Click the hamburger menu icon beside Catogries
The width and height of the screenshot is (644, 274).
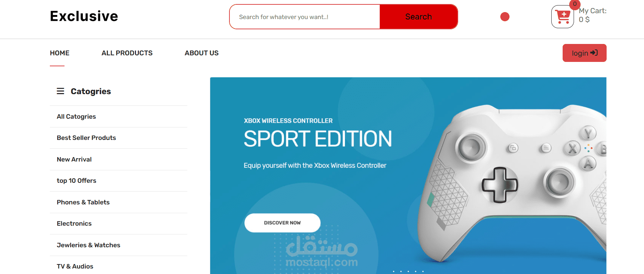(60, 91)
